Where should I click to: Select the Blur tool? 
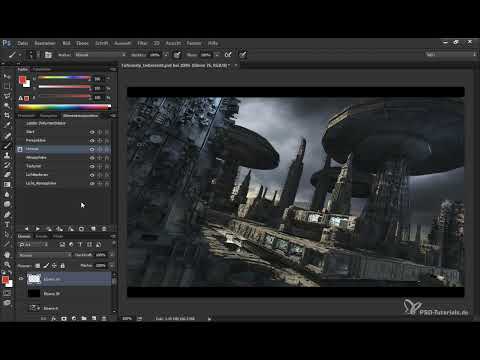click(x=7, y=194)
